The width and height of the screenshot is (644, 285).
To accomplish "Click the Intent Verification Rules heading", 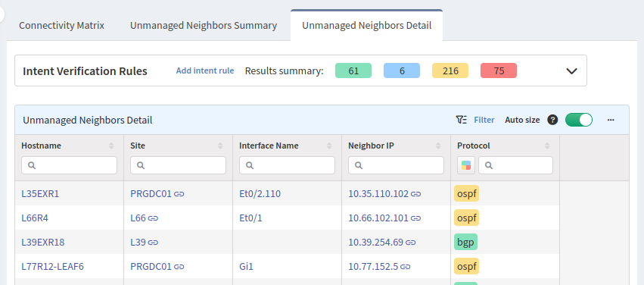I will tap(85, 71).
